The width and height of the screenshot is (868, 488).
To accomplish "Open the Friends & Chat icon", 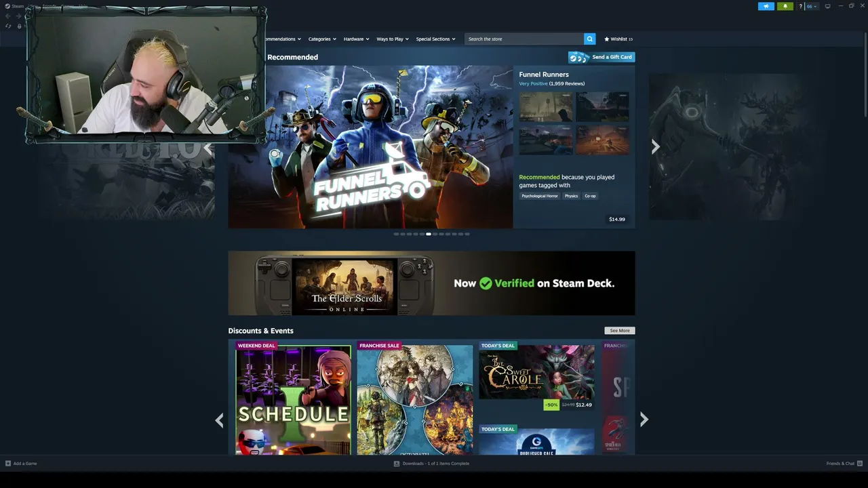I will [x=860, y=464].
